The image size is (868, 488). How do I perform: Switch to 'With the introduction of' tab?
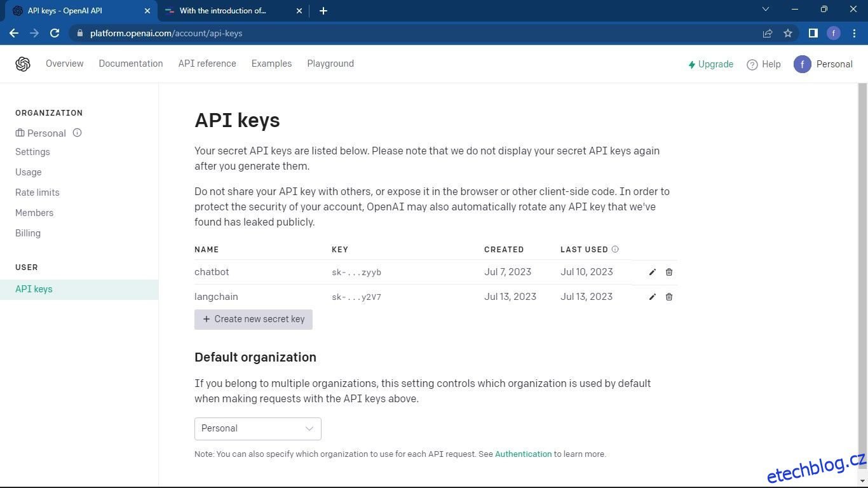[233, 11]
